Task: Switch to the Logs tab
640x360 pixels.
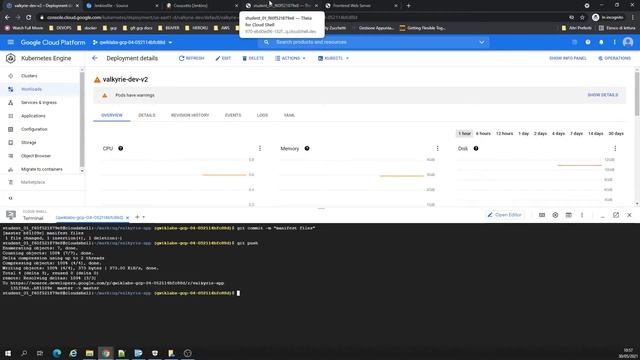Action: [x=262, y=116]
